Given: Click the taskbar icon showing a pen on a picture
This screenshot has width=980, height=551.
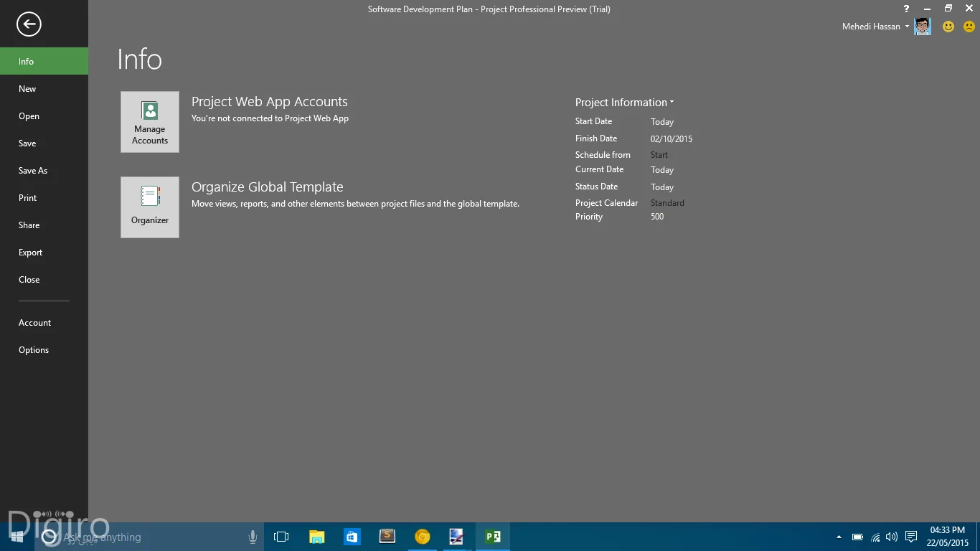Looking at the screenshot, I should [x=457, y=537].
